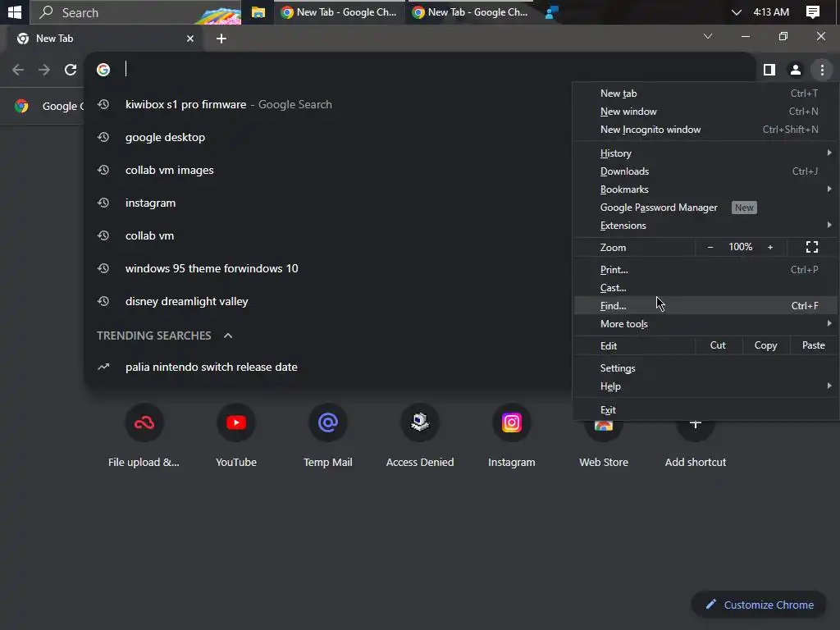Expand the More tools submenu
This screenshot has width=840, height=630.
tap(706, 323)
